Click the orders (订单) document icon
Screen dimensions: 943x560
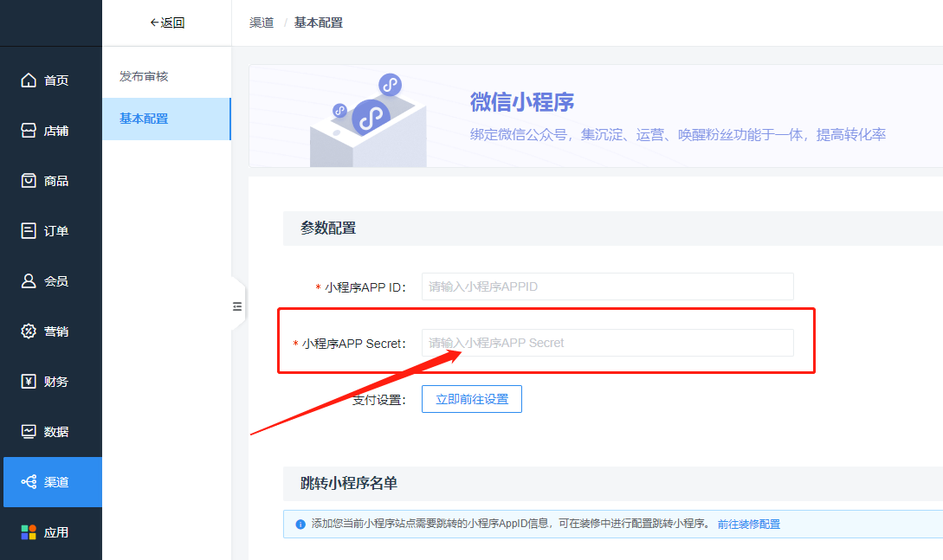pos(29,231)
